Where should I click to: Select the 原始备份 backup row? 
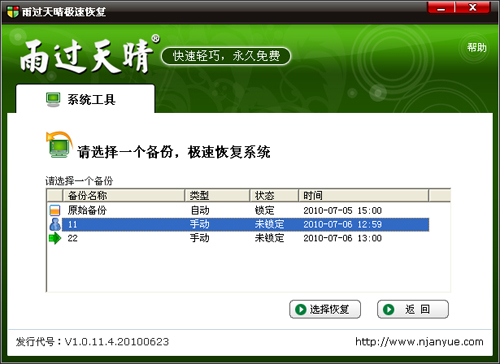[238, 210]
